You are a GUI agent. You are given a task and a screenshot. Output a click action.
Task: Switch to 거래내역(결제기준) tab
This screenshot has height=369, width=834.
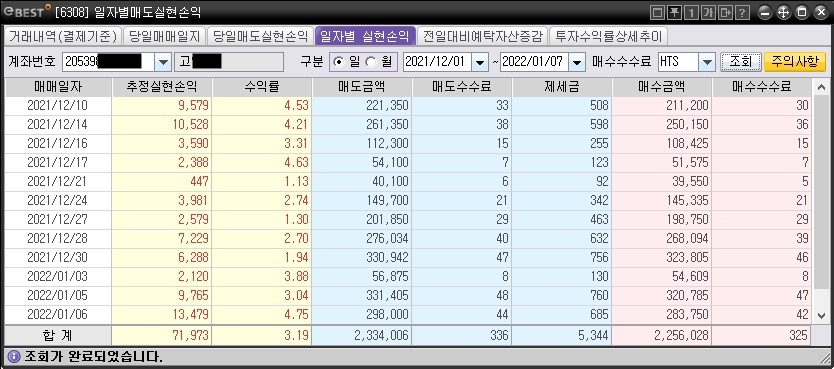63,36
